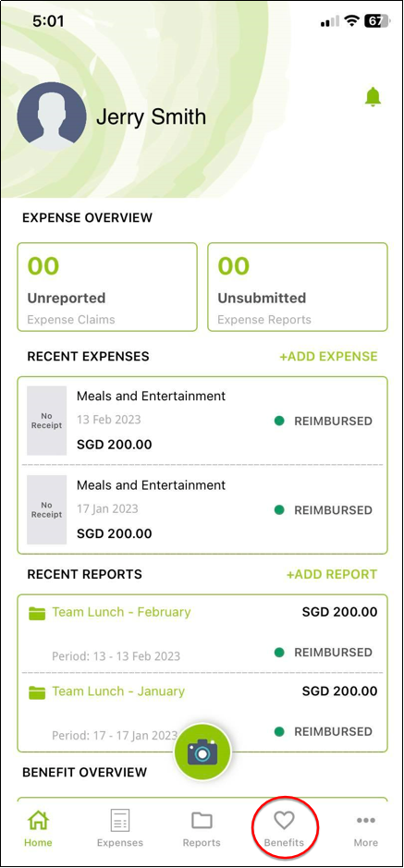Image resolution: width=404 pixels, height=868 pixels.
Task: Open the Unreported Expense Claims card
Action: point(107,287)
